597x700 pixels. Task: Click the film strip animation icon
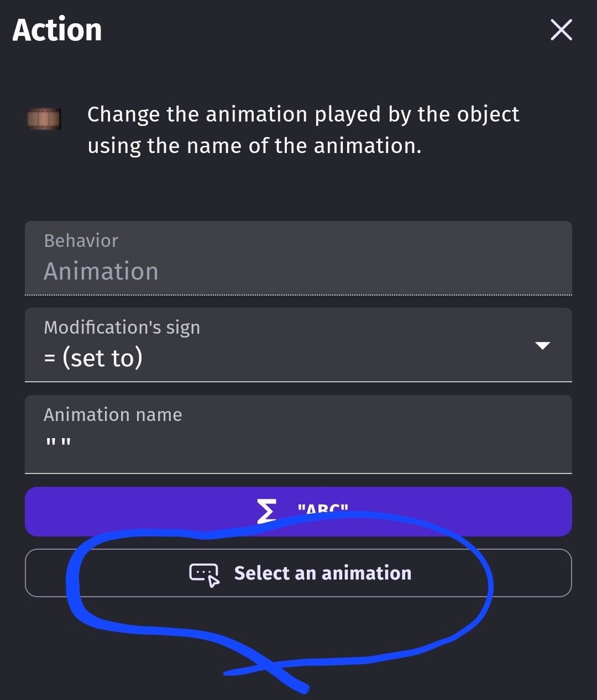44,119
